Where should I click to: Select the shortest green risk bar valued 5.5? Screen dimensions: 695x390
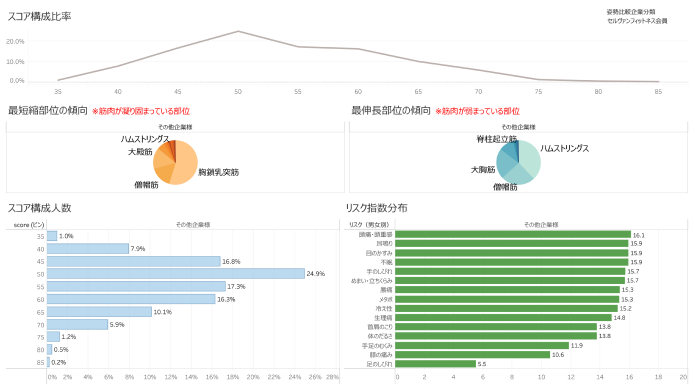click(435, 364)
